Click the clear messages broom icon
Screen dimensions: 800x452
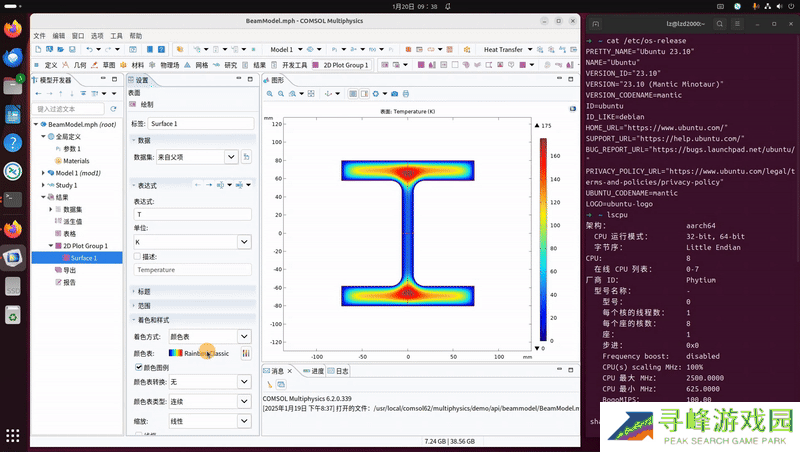click(x=269, y=384)
